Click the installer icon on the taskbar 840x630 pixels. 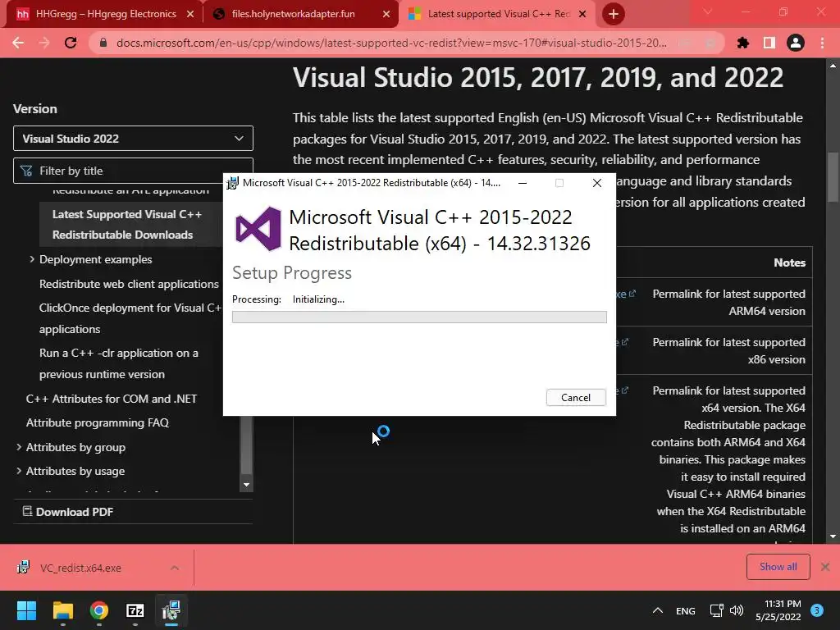171,610
